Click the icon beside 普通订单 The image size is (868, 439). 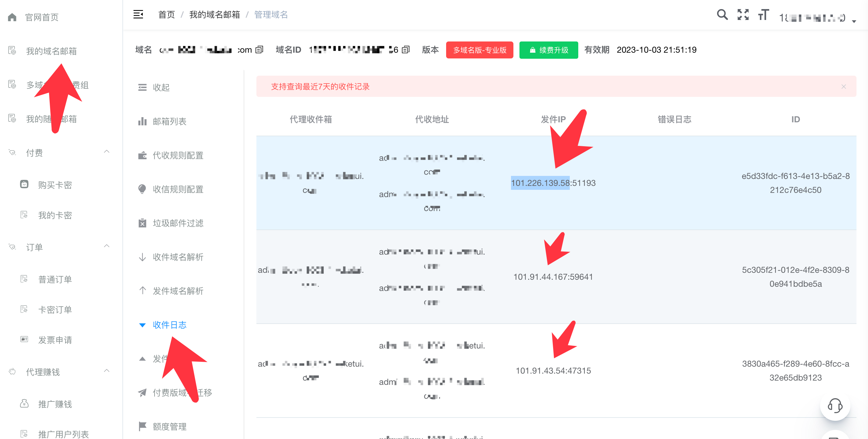tap(24, 279)
